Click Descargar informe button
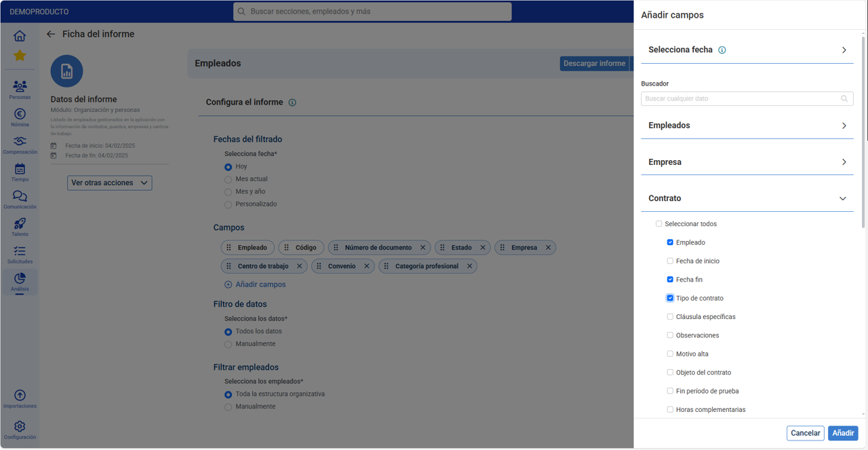The width and height of the screenshot is (868, 450). pyautogui.click(x=595, y=63)
